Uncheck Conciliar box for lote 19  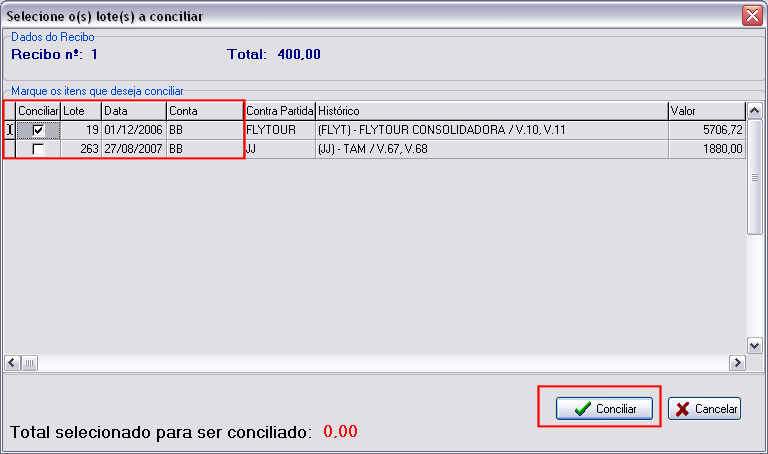click(x=38, y=130)
